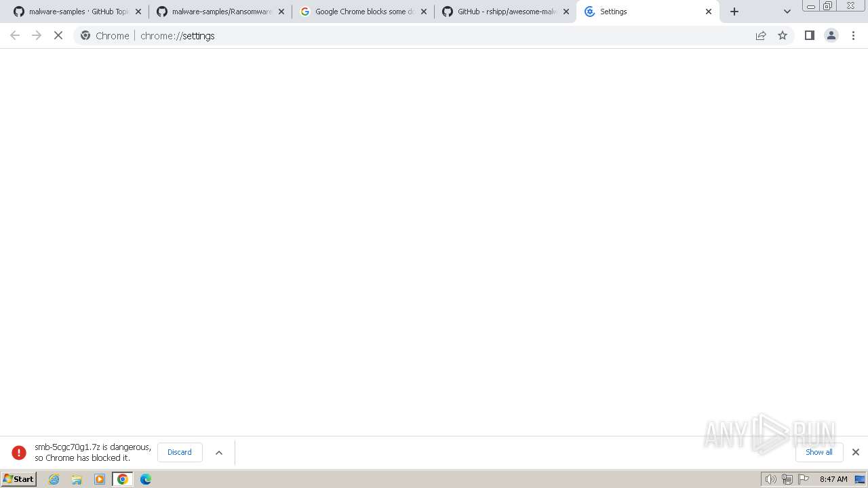Close the Settings tab
Screen dimensions: 868x488
click(x=709, y=12)
